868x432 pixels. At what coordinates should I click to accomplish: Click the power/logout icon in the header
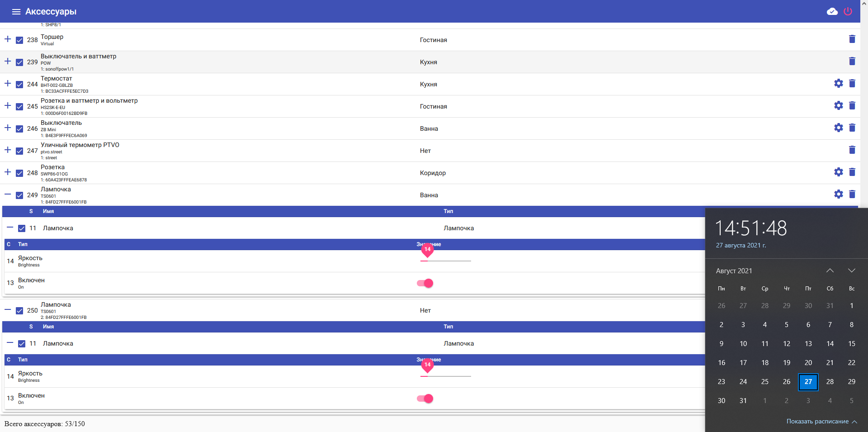[x=848, y=11]
